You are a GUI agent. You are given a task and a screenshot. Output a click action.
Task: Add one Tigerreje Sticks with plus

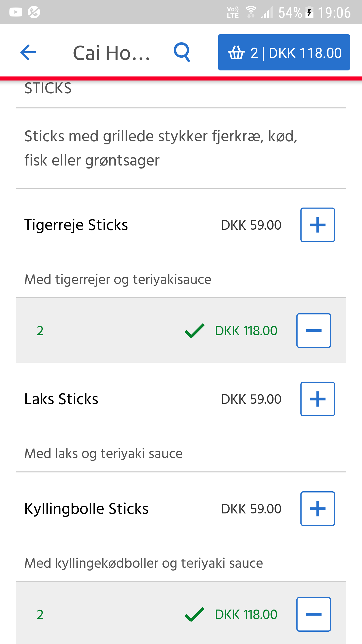tap(318, 225)
